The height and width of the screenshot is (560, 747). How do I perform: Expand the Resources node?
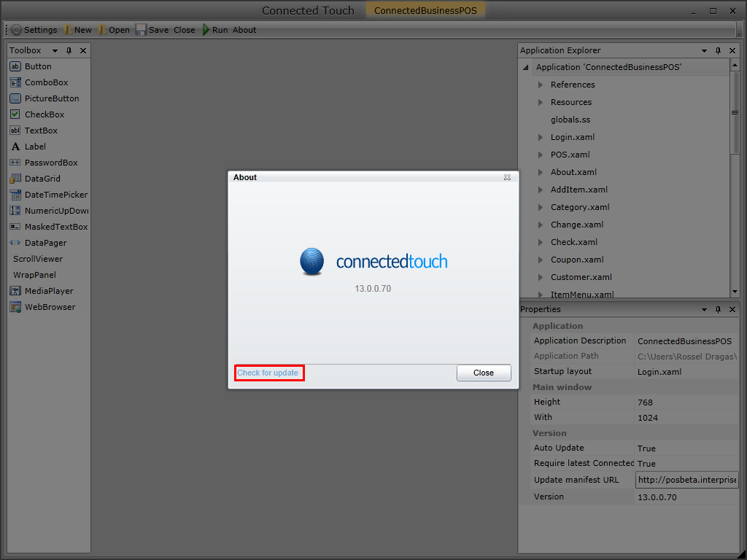tap(541, 102)
